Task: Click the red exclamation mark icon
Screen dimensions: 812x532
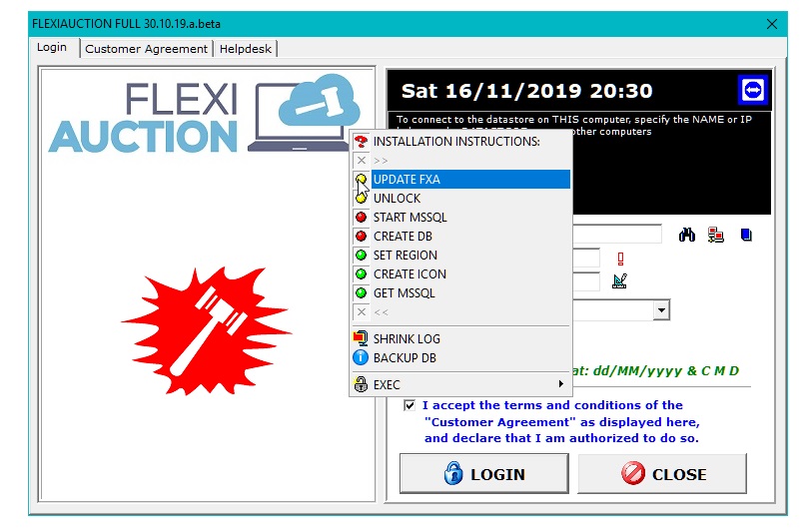Action: (620, 259)
